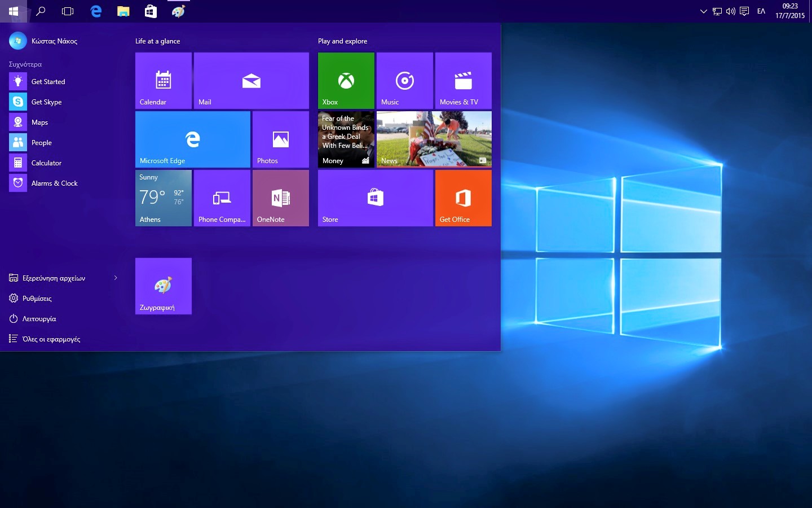Open Ρυθμίσεις settings
This screenshot has height=508, width=812.
click(37, 299)
